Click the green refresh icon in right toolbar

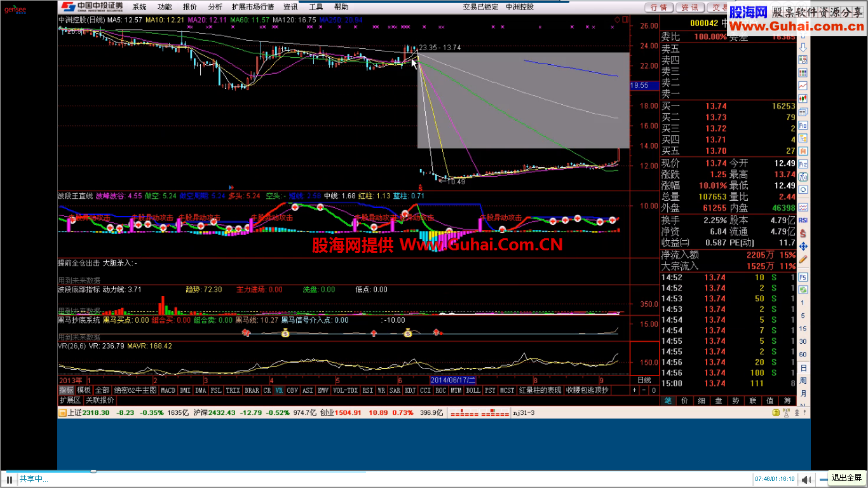803,290
